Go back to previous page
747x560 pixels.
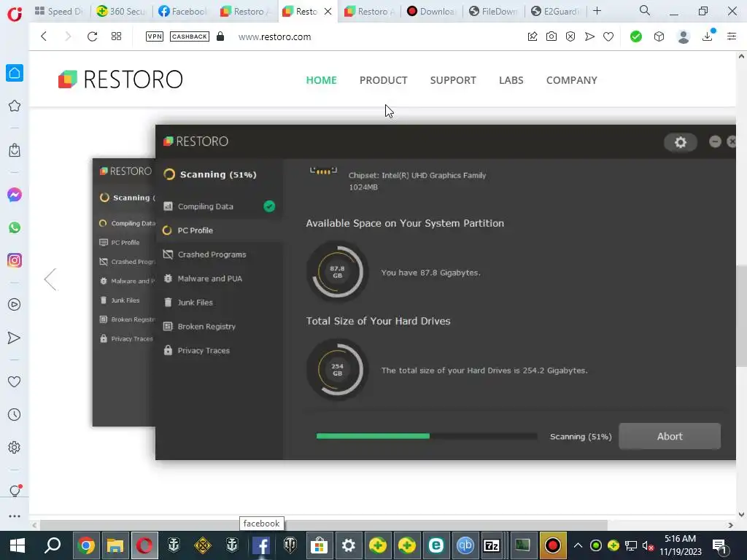44,36
